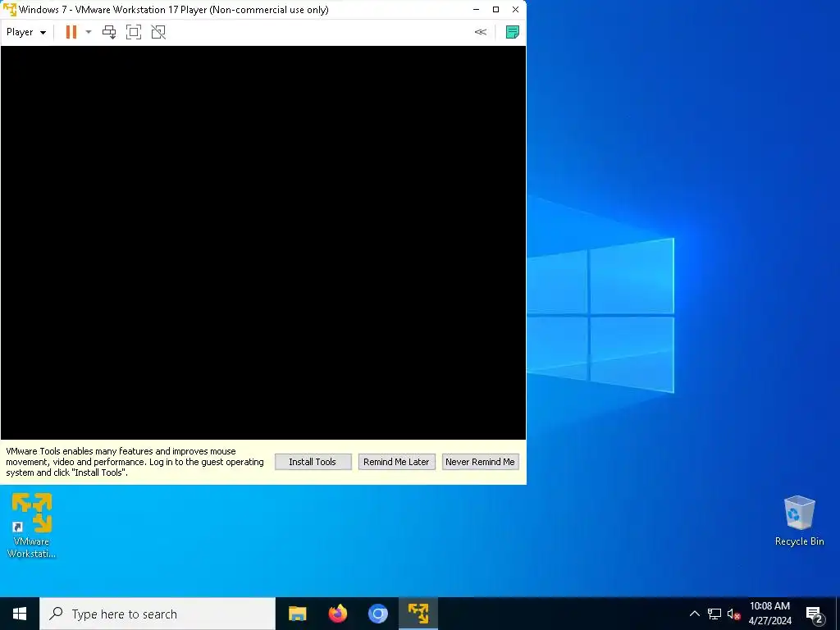Switch to VMware Player taskbar button
Image resolution: width=840 pixels, height=630 pixels.
tap(418, 614)
